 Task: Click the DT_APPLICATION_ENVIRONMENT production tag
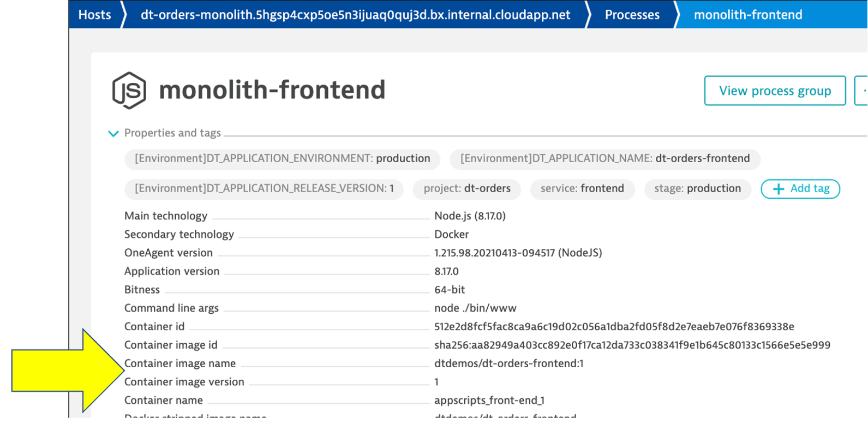click(282, 159)
